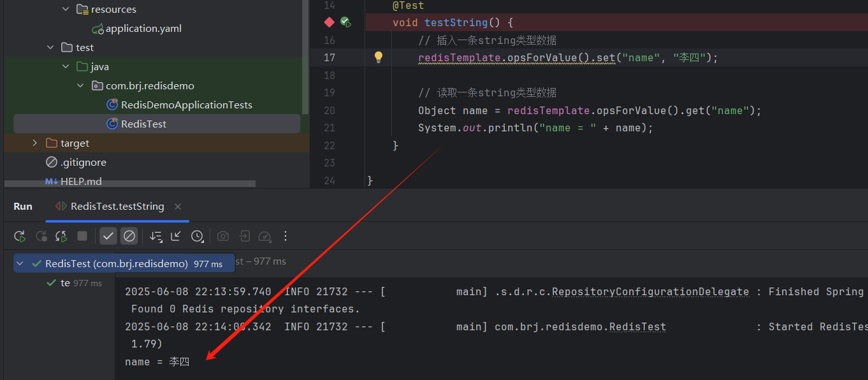
Task: Click the camera icon in the test toolbar
Action: (x=222, y=236)
